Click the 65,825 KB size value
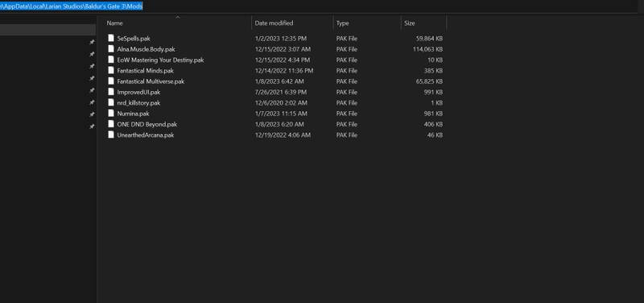The height and width of the screenshot is (303, 644). 429,81
